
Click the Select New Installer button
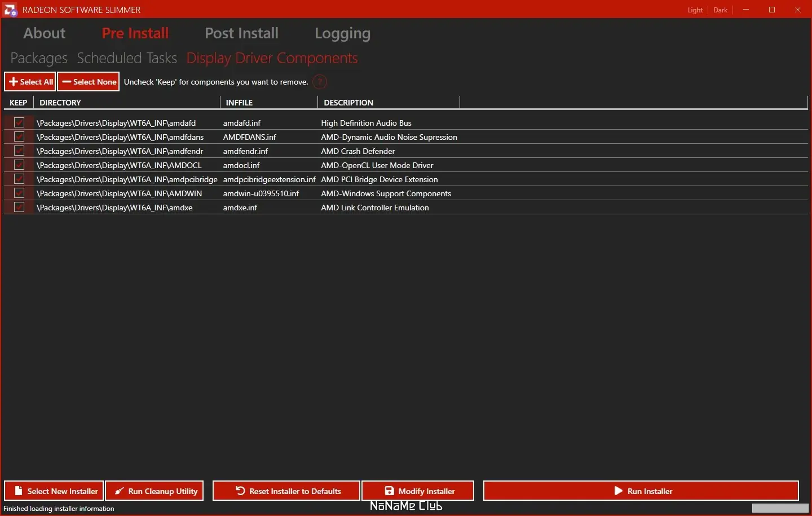[54, 491]
